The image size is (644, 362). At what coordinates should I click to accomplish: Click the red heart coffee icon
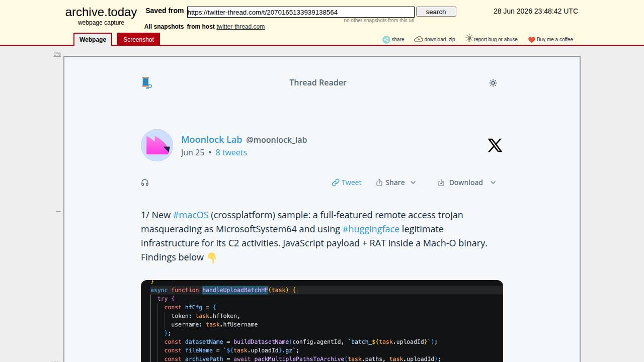(532, 40)
